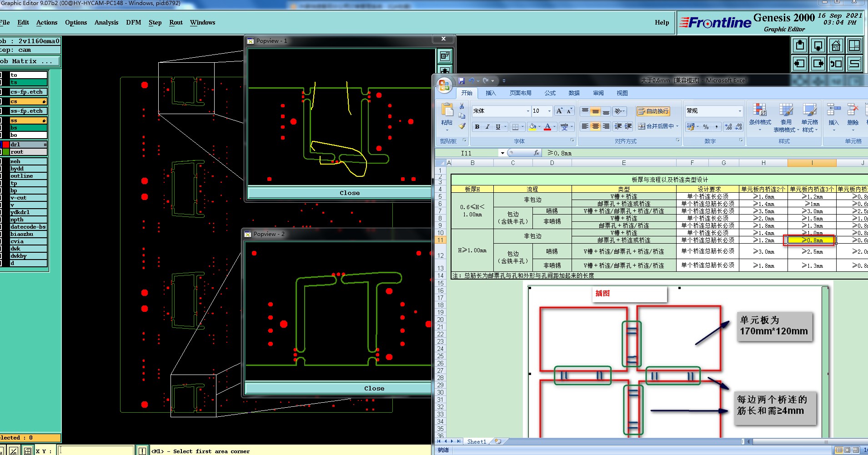
Task: Click the percent style icon
Action: click(x=706, y=127)
